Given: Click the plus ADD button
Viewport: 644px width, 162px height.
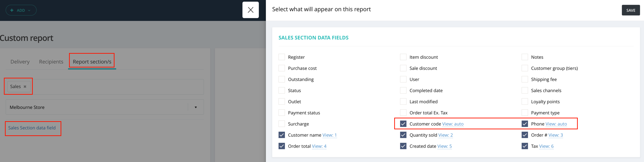Looking at the screenshot, I should [x=21, y=10].
